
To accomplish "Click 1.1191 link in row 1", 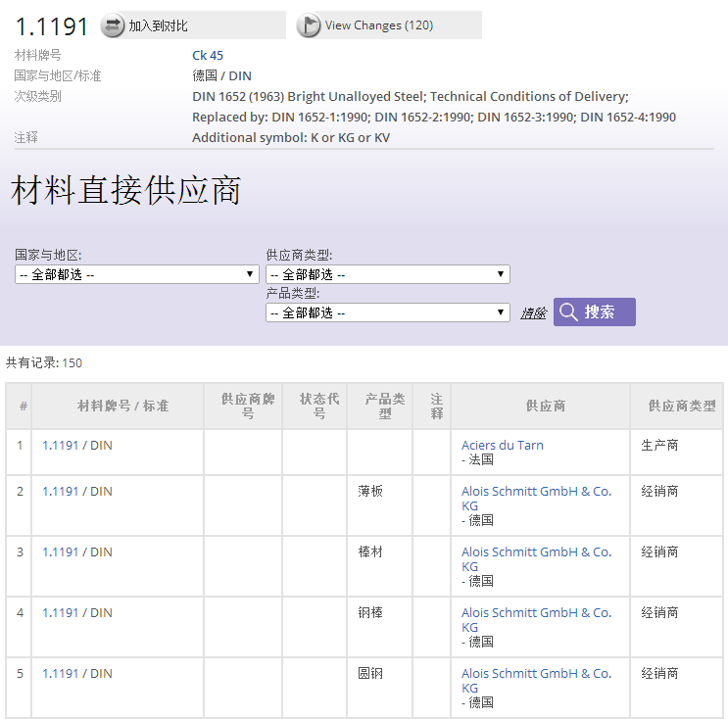I will [x=60, y=445].
